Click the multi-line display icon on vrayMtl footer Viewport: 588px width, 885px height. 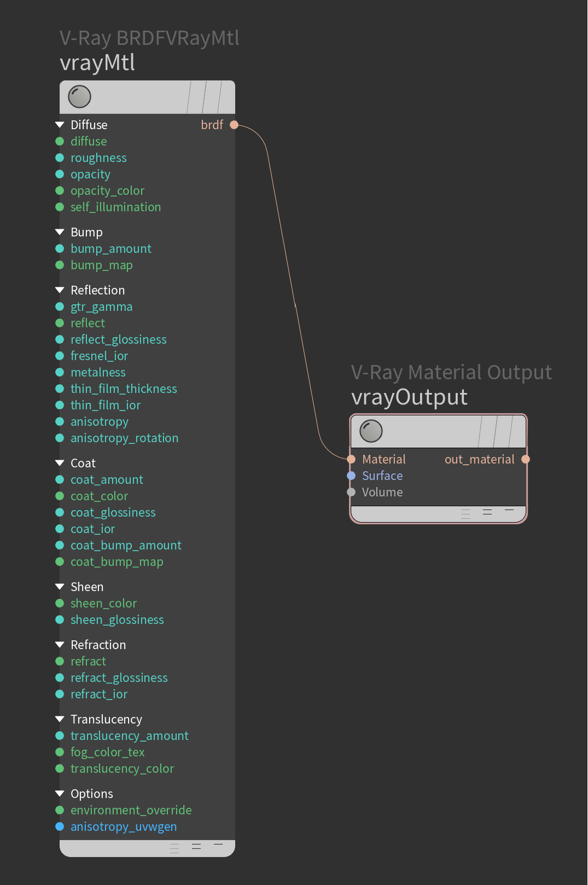coord(174,848)
